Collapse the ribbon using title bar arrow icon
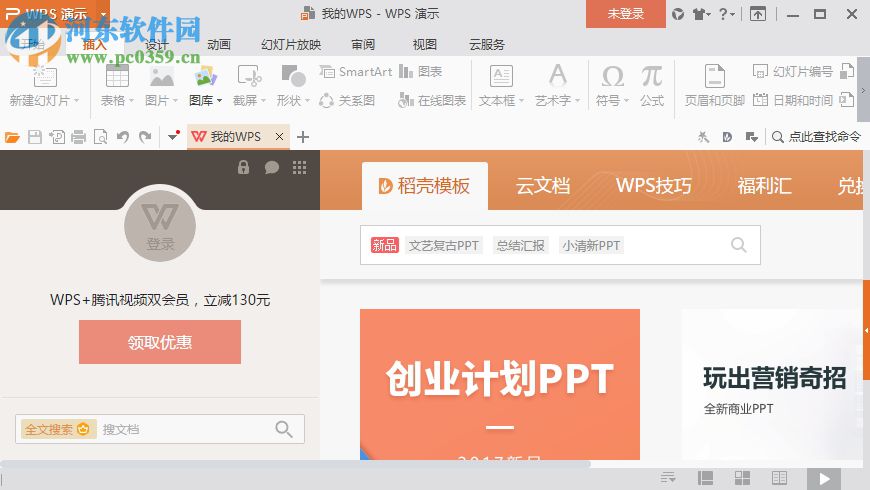The width and height of the screenshot is (870, 490). click(758, 14)
